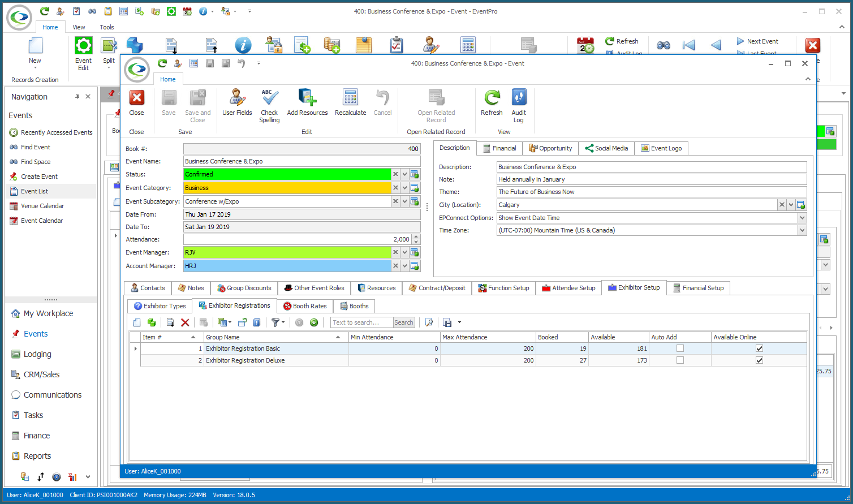Open User Fields in edit ribbon
This screenshot has width=853, height=504.
pyautogui.click(x=237, y=102)
